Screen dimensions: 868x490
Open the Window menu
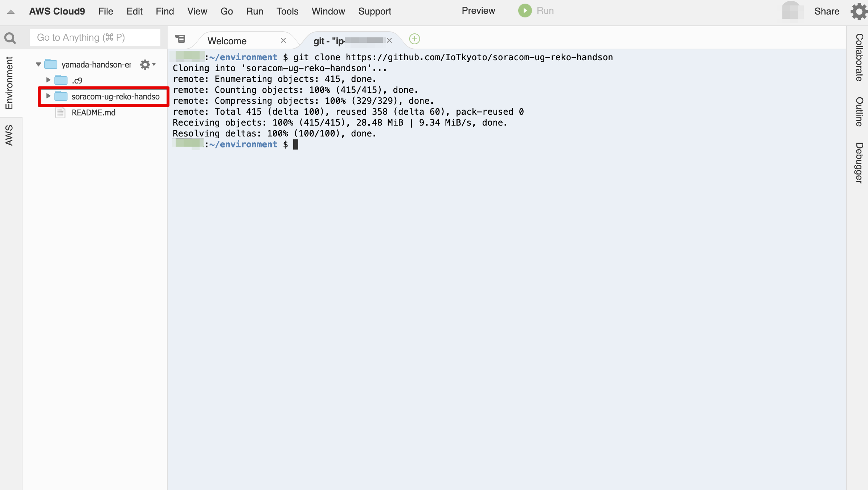[328, 11]
